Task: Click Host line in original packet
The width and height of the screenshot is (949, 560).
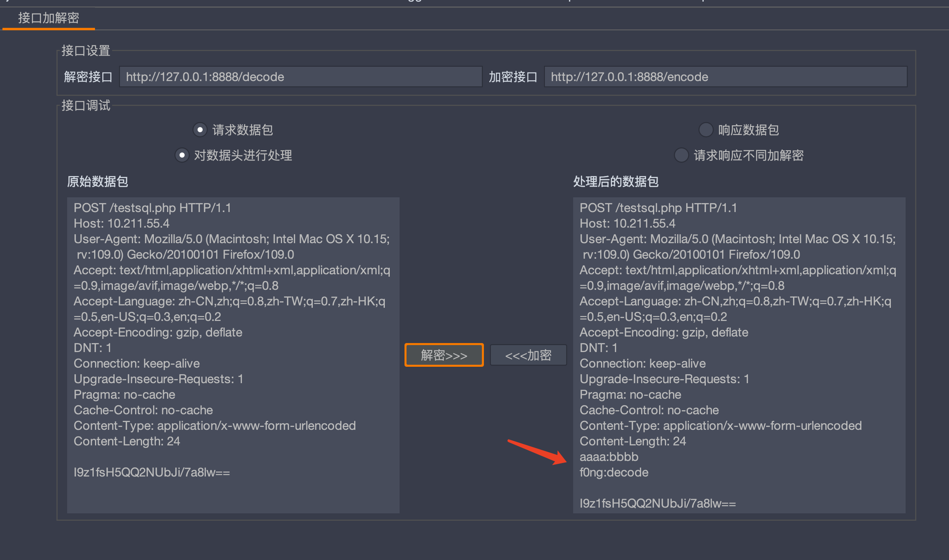Action: (122, 224)
